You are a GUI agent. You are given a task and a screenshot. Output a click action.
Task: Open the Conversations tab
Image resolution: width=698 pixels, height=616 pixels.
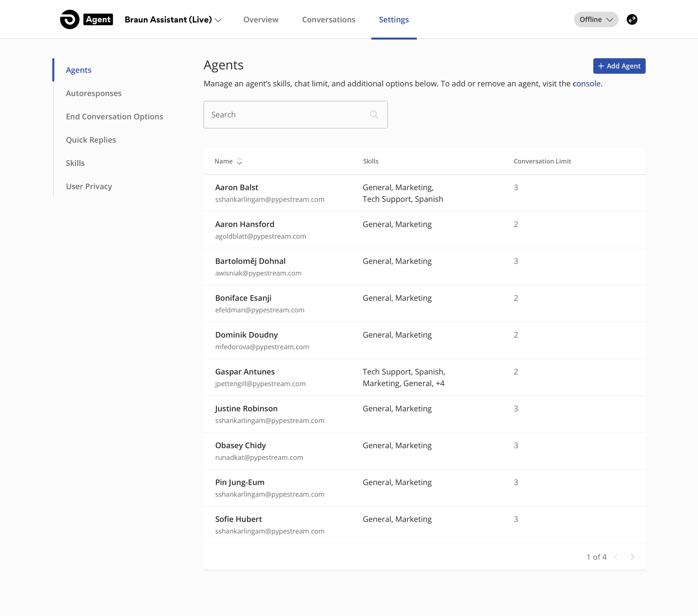coord(329,20)
